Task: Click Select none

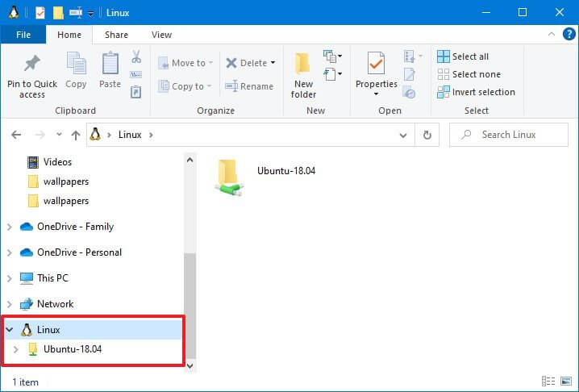Action: (469, 74)
